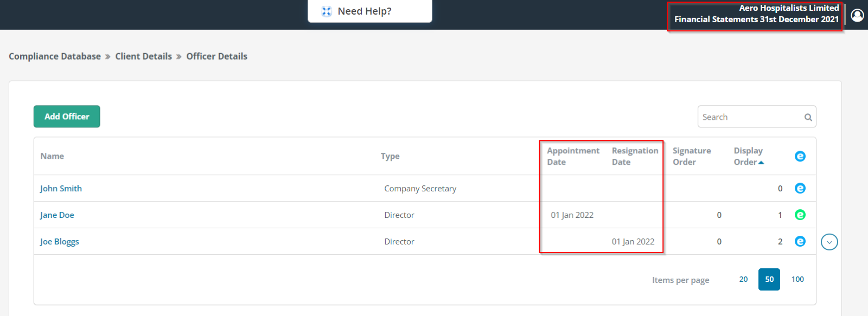The height and width of the screenshot is (316, 868).
Task: Click Jane Doe's green 'e' row icon
Action: pyautogui.click(x=800, y=215)
